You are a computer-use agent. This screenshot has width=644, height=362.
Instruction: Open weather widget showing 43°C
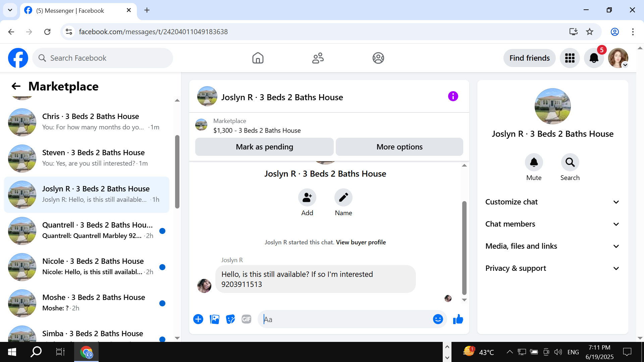point(479,352)
